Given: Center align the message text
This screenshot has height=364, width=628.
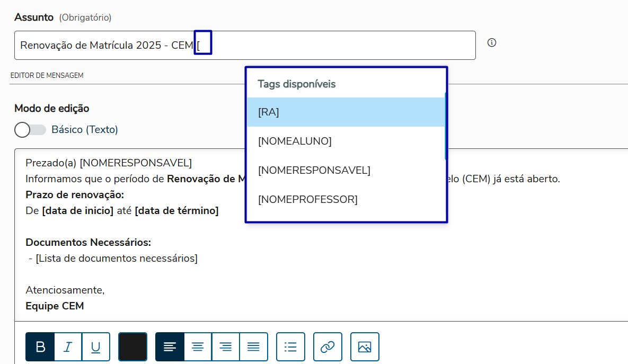Looking at the screenshot, I should (x=198, y=347).
